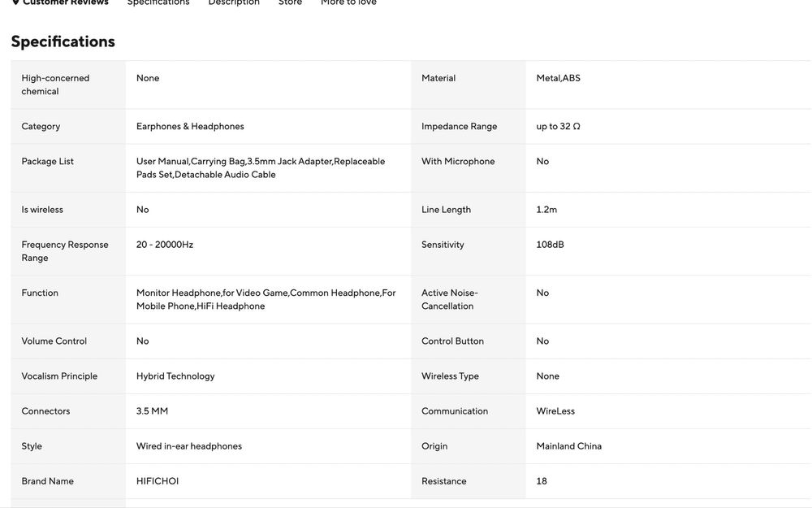This screenshot has width=812, height=508.
Task: Click the location pin icon beside Customer Reviews
Action: [15, 2]
